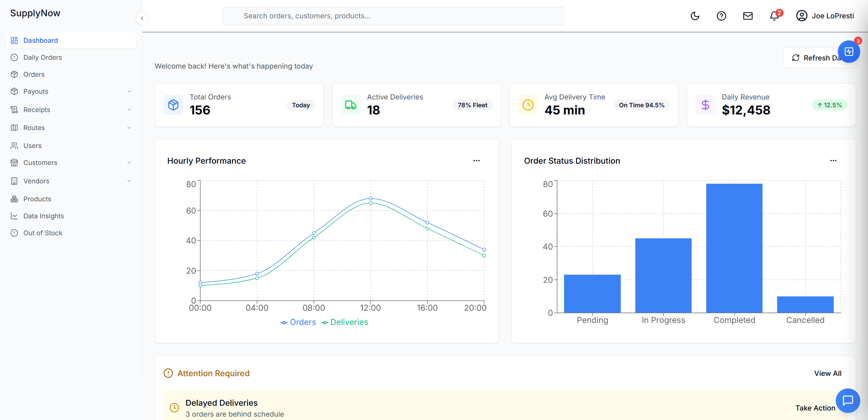Open the Hourly Performance options ellipsis menu
Screen dimensions: 868x420
click(476, 161)
